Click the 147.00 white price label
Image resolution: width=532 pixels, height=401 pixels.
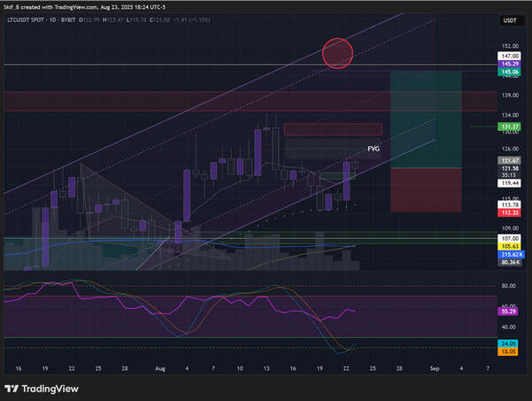(x=509, y=55)
